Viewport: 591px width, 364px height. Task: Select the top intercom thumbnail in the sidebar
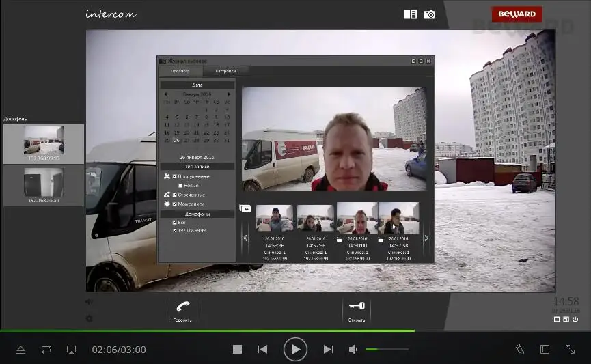point(44,144)
